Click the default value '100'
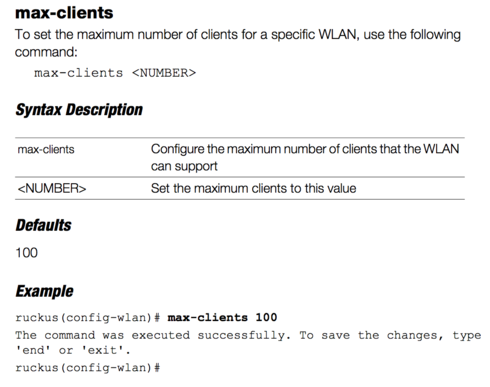The height and width of the screenshot is (387, 490). pyautogui.click(x=27, y=253)
